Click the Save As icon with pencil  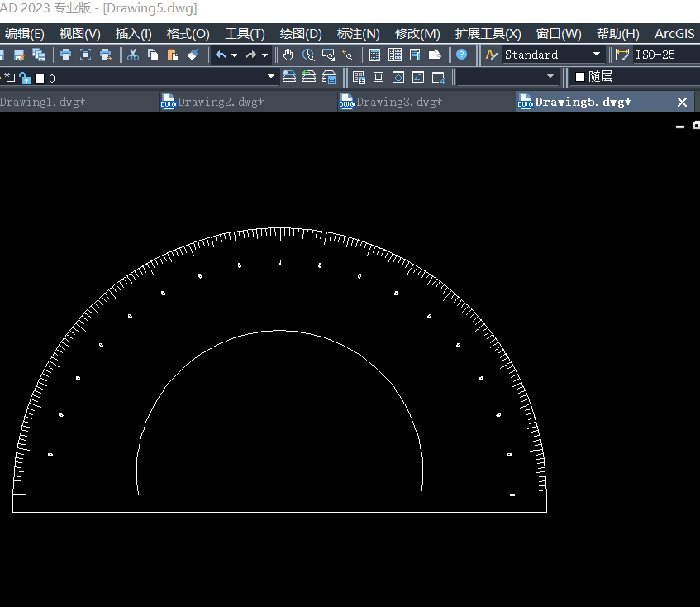click(19, 55)
